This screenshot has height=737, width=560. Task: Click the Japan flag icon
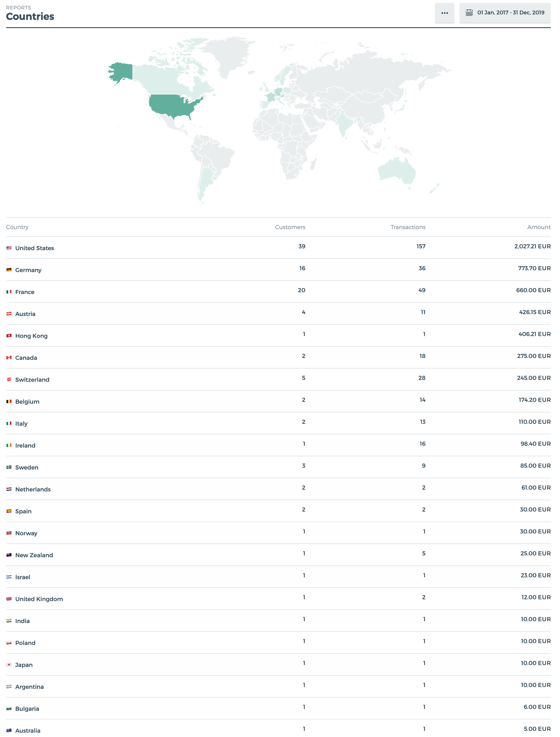pyautogui.click(x=9, y=665)
